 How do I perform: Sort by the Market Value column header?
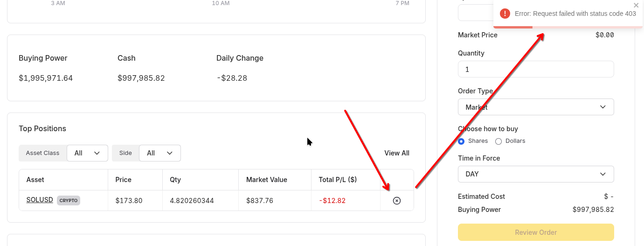click(267, 180)
